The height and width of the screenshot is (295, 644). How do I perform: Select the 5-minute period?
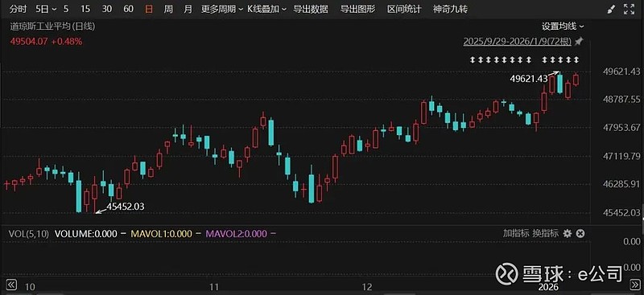(x=66, y=9)
